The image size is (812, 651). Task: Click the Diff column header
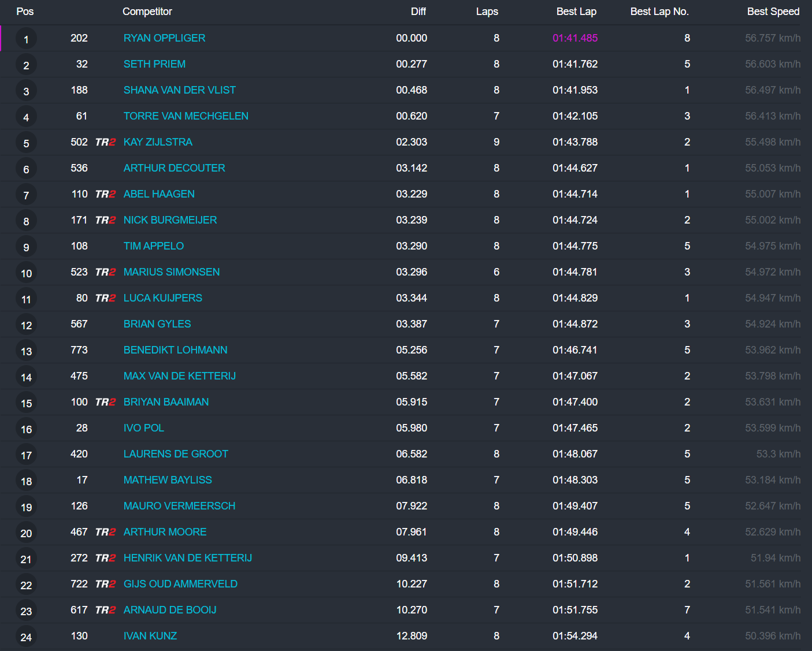pos(418,12)
